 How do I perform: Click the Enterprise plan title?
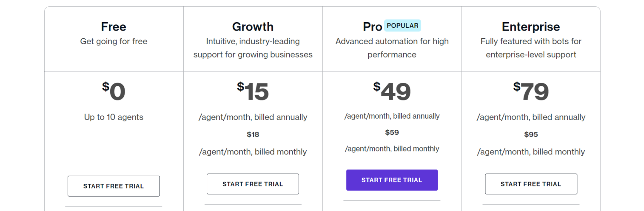tap(531, 27)
